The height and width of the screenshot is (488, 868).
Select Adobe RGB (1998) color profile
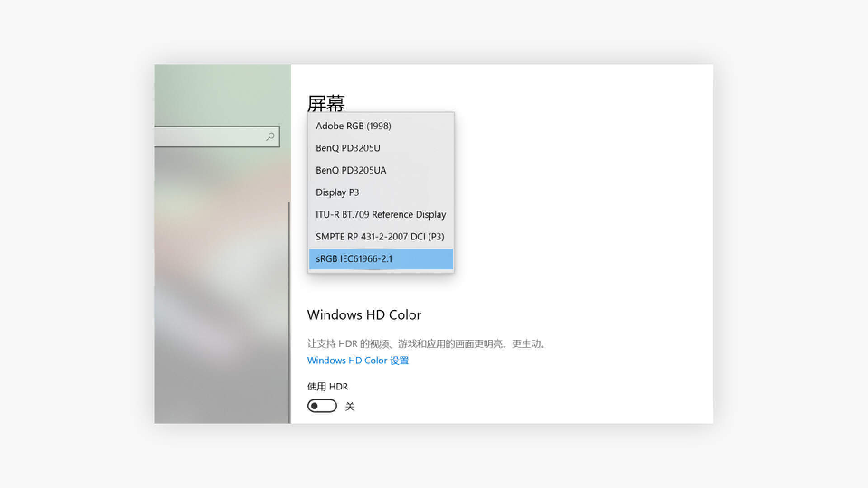click(x=381, y=126)
